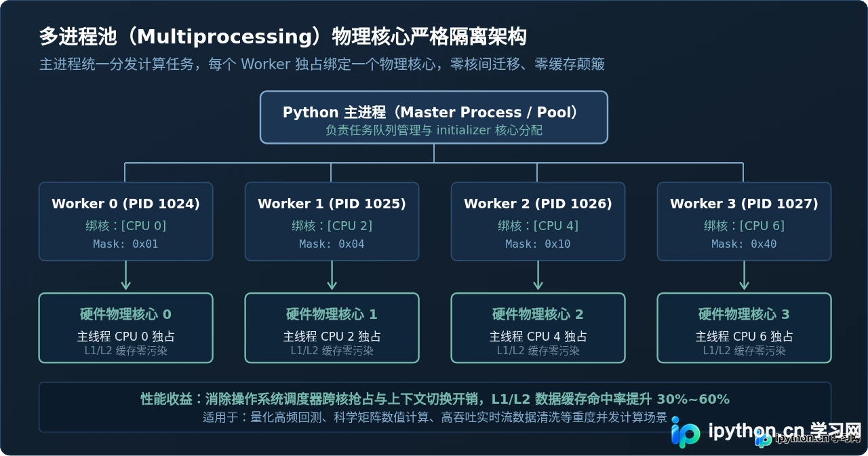Click L1/L2 缓存零污染 under 硬件物理核心 3
868x456 pixels.
pyautogui.click(x=744, y=351)
